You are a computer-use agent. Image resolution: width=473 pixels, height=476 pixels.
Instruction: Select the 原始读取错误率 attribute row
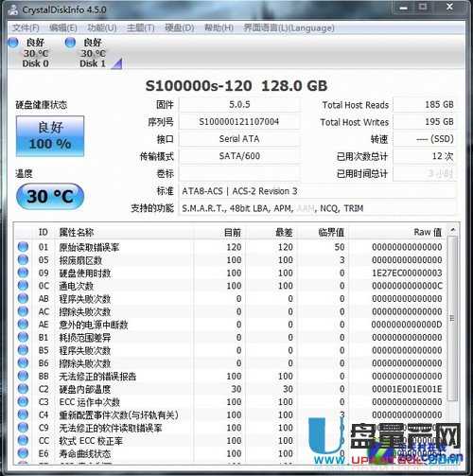231,247
